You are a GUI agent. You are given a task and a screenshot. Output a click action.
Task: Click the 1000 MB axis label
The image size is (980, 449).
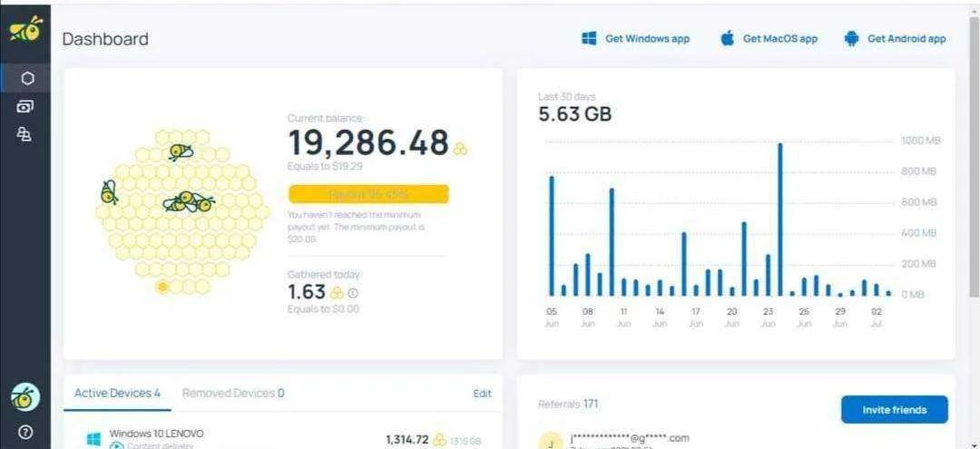click(x=921, y=141)
